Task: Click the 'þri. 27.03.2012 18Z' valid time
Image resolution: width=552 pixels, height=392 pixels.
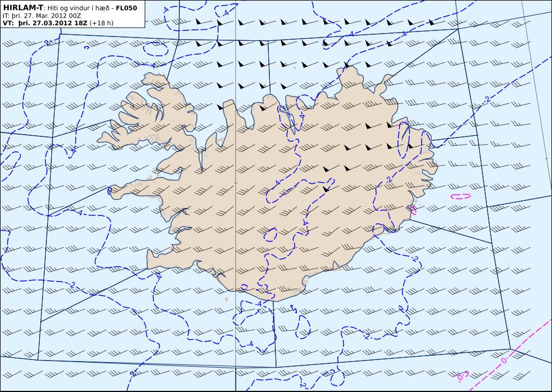Action: tap(53, 23)
